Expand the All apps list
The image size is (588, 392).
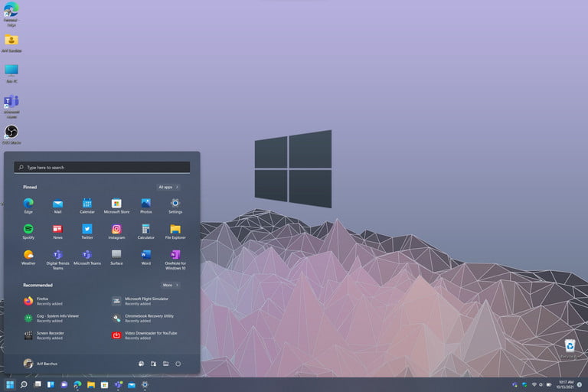168,187
